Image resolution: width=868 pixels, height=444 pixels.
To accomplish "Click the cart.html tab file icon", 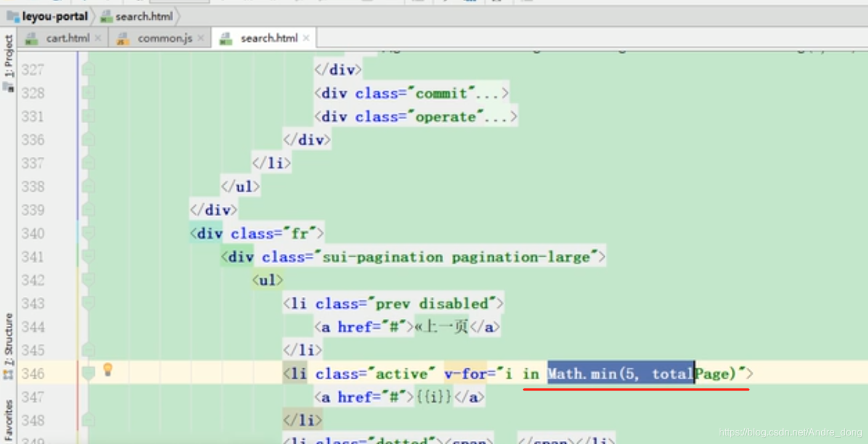I will coord(31,39).
